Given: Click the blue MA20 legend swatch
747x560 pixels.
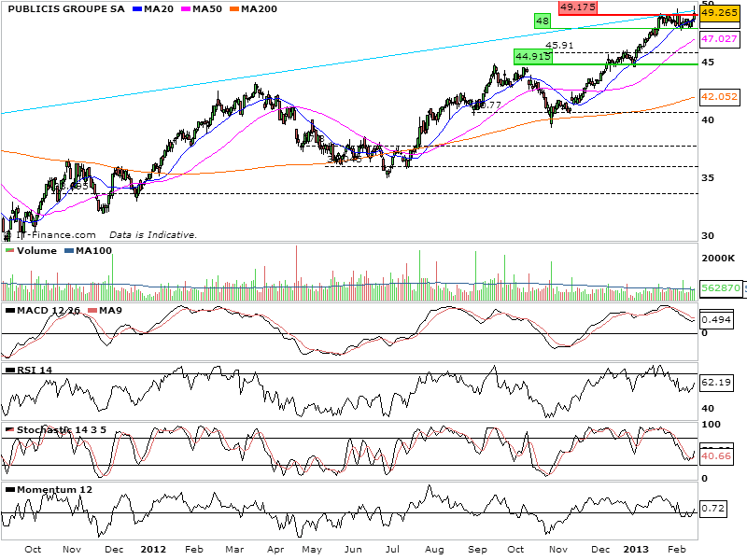Looking at the screenshot, I should point(136,9).
